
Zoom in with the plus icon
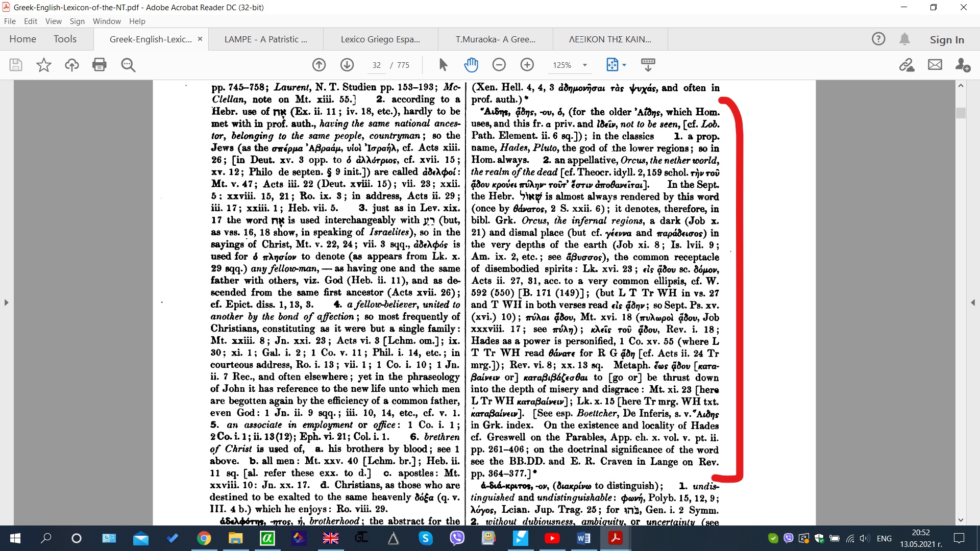point(527,65)
